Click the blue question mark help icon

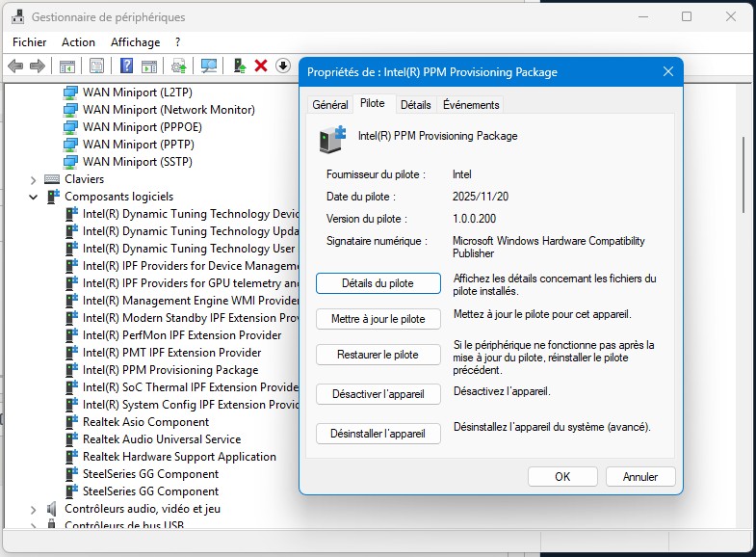126,66
